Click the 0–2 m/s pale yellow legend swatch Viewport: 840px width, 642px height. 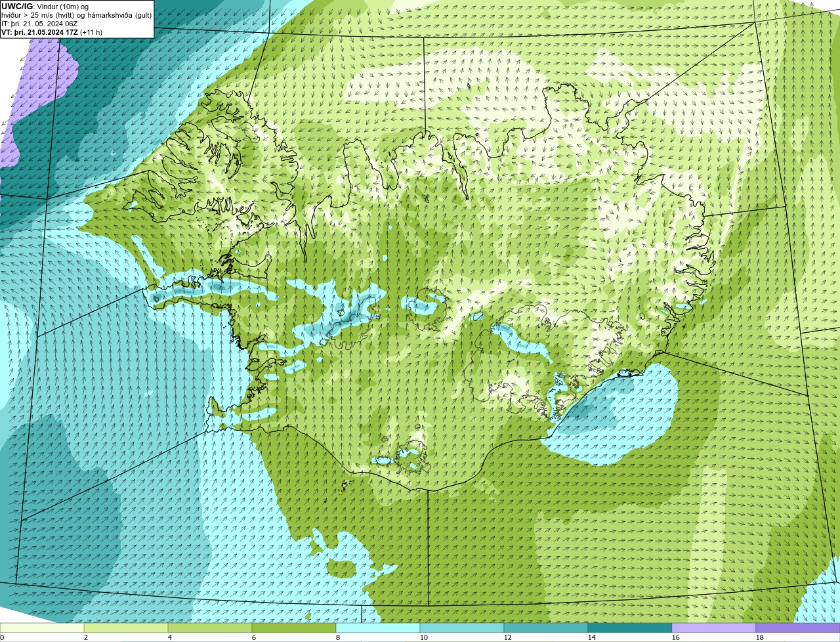click(42, 628)
